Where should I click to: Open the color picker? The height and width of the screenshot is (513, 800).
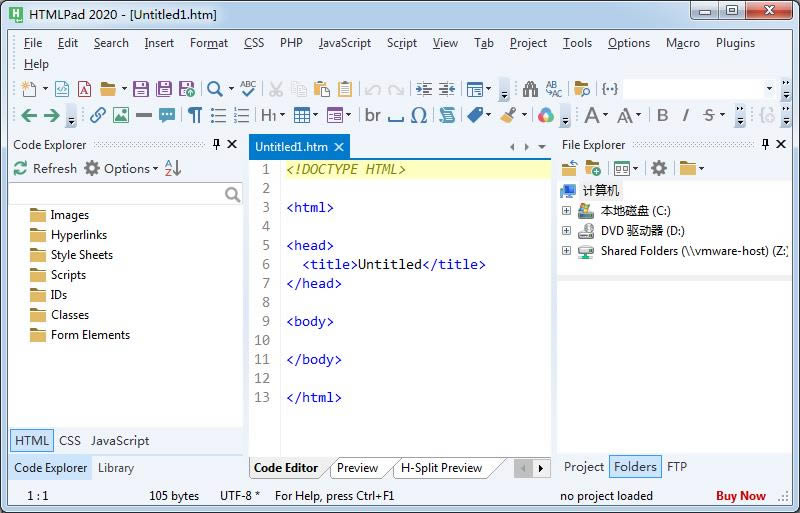coord(545,115)
